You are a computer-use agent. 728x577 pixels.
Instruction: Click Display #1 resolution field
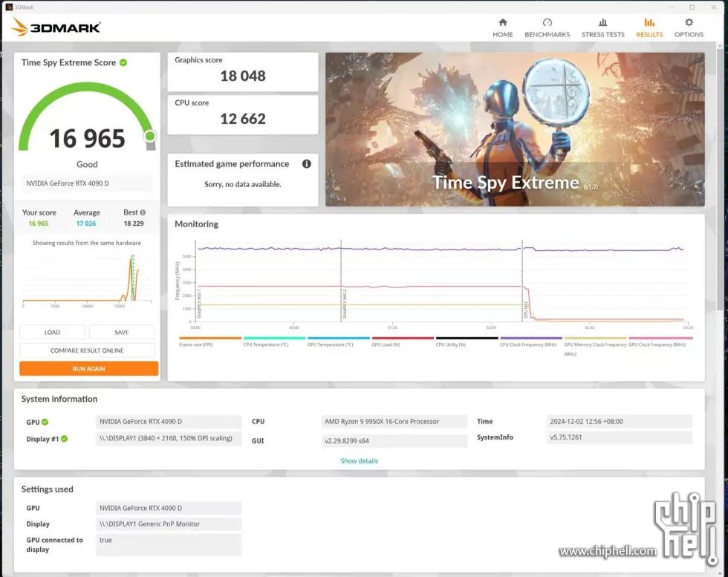coord(169,439)
